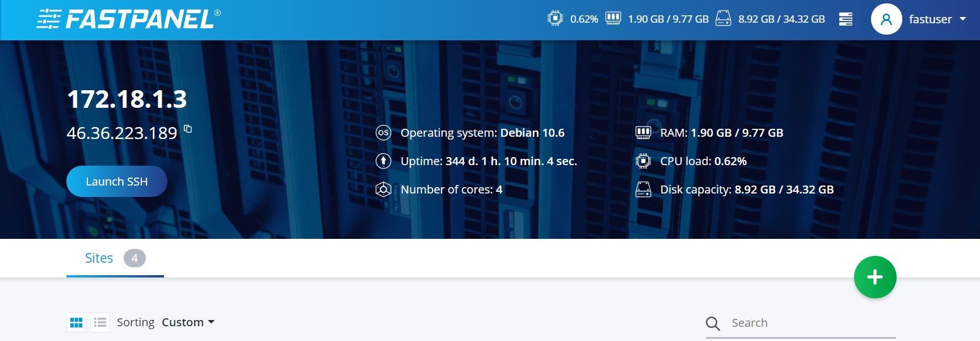Expand the fastuser account dropdown
980x341 pixels.
coord(962,19)
